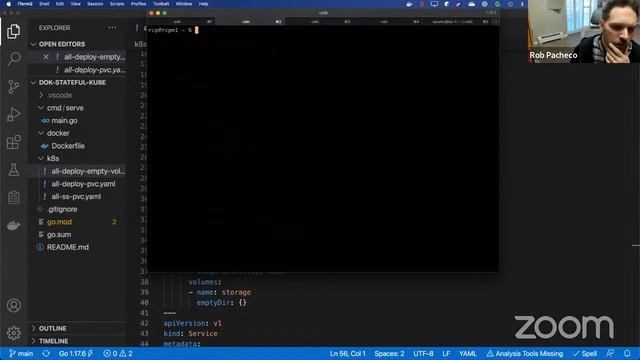Viewport: 640px width, 360px height.
Task: Toggle the Spell checker status item
Action: [x=585, y=353]
